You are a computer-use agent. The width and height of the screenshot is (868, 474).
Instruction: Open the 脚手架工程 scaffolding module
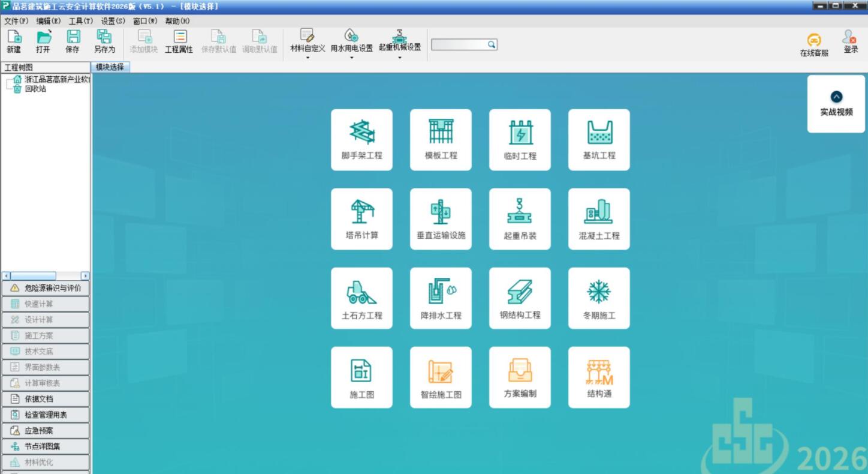point(361,139)
